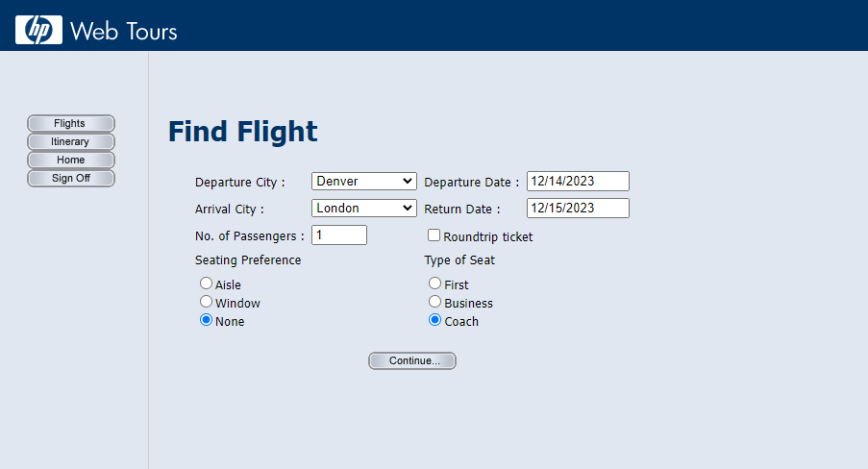Click the Return Date field

[577, 208]
